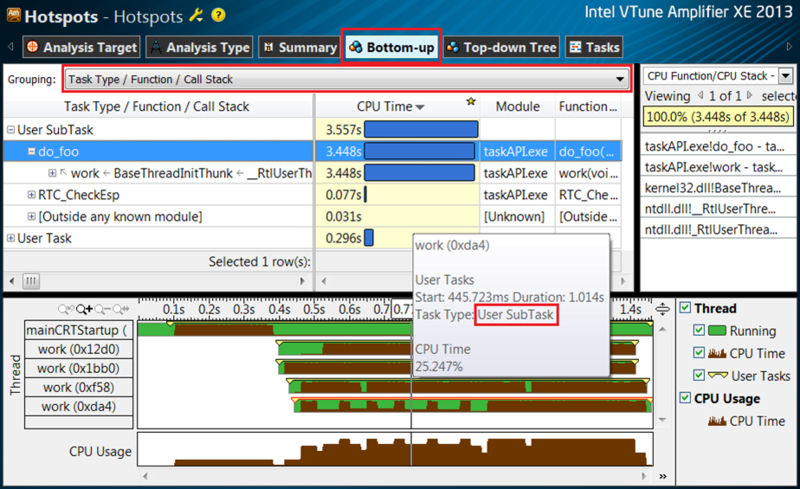Image resolution: width=800 pixels, height=489 pixels.
Task: Collapse the User SubTask row
Action: coord(11,130)
